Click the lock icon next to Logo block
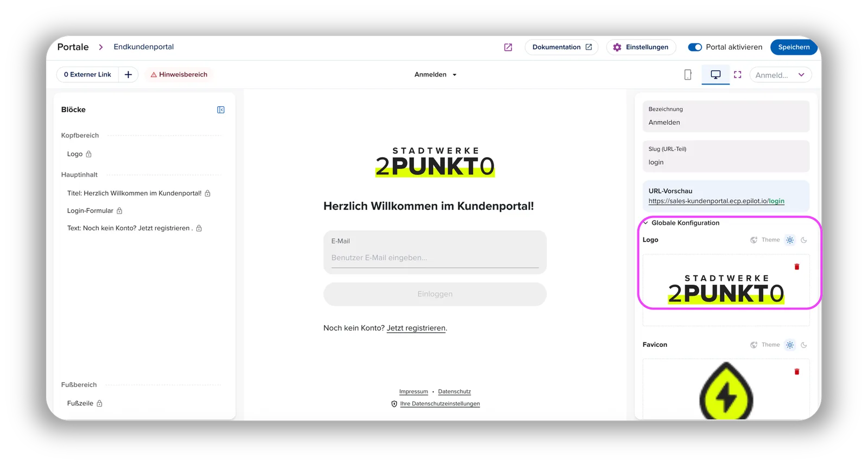The image size is (868, 465). [88, 154]
